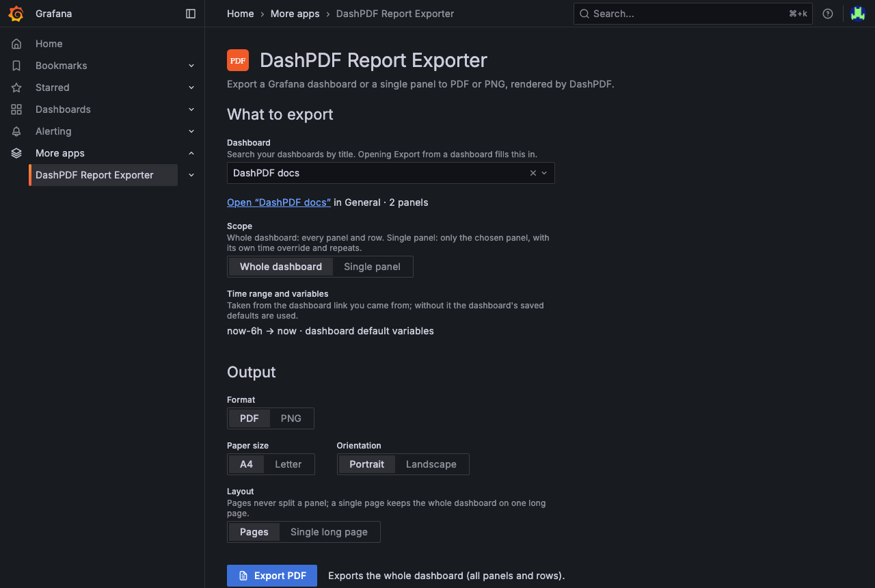The width and height of the screenshot is (875, 588).
Task: Expand DashPDF Report Exporter sidebar chevron
Action: (x=191, y=175)
